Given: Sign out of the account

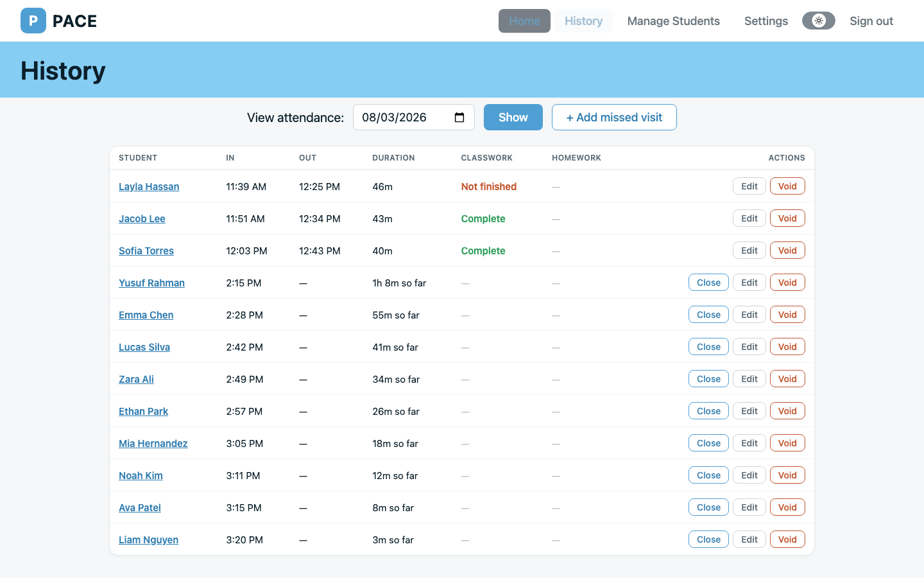Looking at the screenshot, I should tap(871, 21).
